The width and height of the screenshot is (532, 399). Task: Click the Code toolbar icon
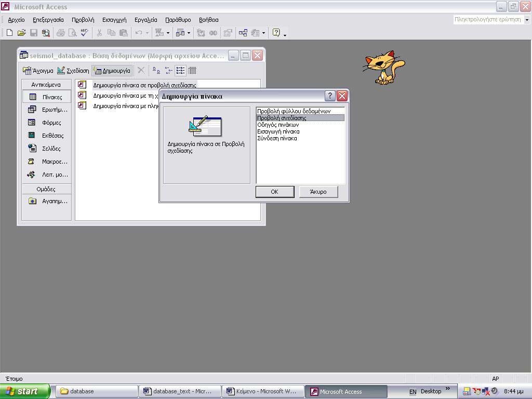[x=201, y=33]
